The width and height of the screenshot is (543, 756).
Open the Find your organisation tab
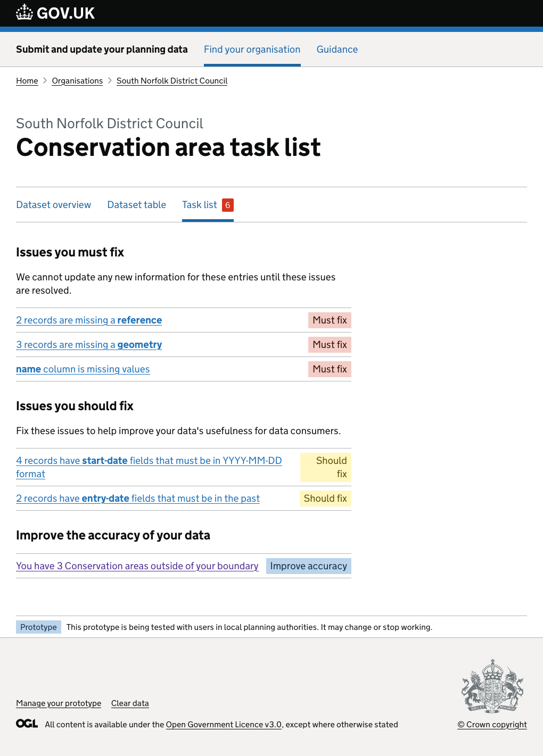click(252, 49)
